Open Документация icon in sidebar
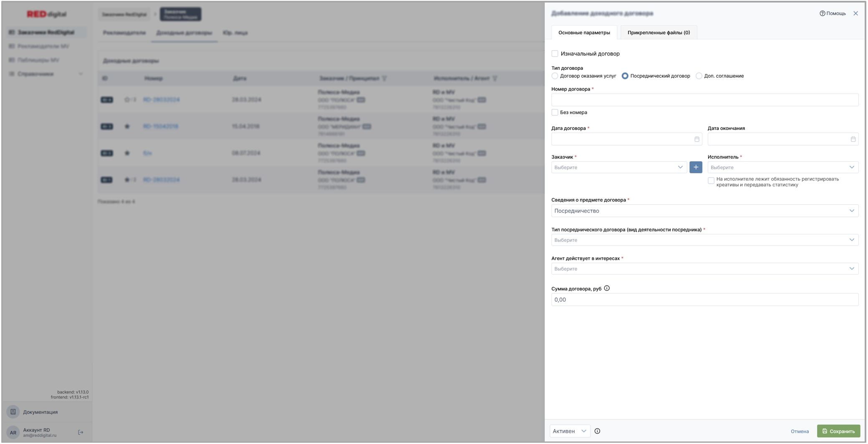 pos(13,412)
